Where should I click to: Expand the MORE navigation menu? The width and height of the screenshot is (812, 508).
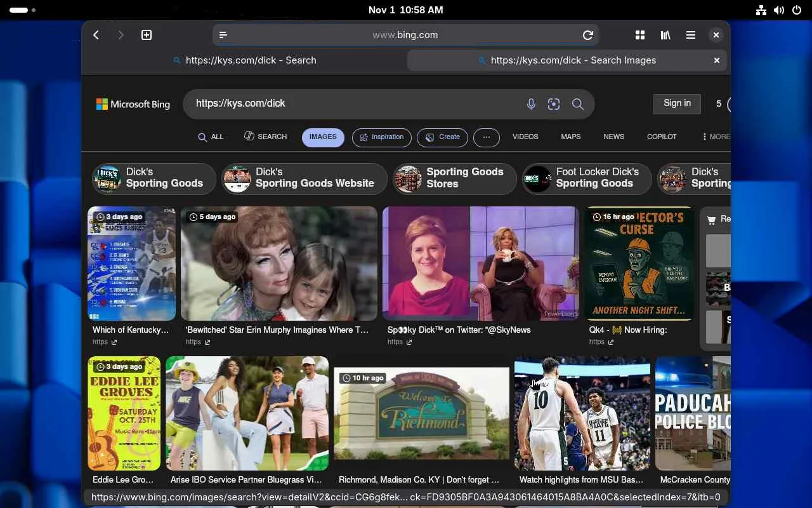pyautogui.click(x=716, y=137)
